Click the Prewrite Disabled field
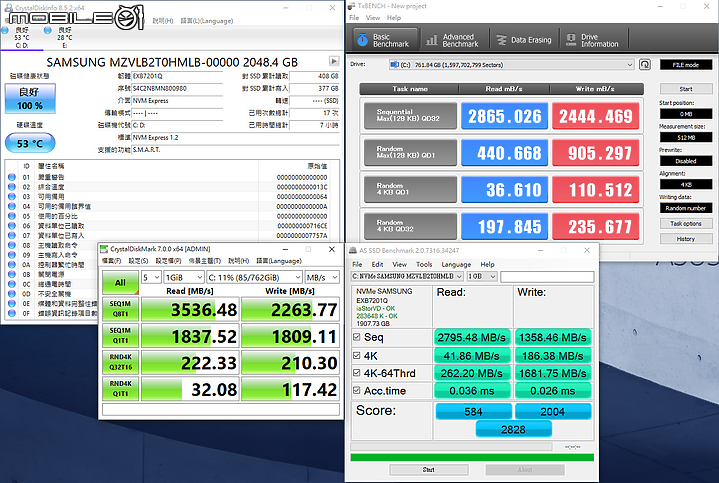 (686, 161)
